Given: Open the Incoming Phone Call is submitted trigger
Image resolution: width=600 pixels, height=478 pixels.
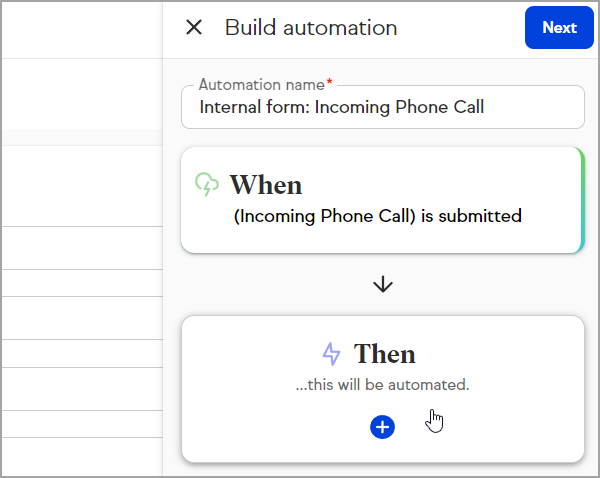Looking at the screenshot, I should coord(377,216).
